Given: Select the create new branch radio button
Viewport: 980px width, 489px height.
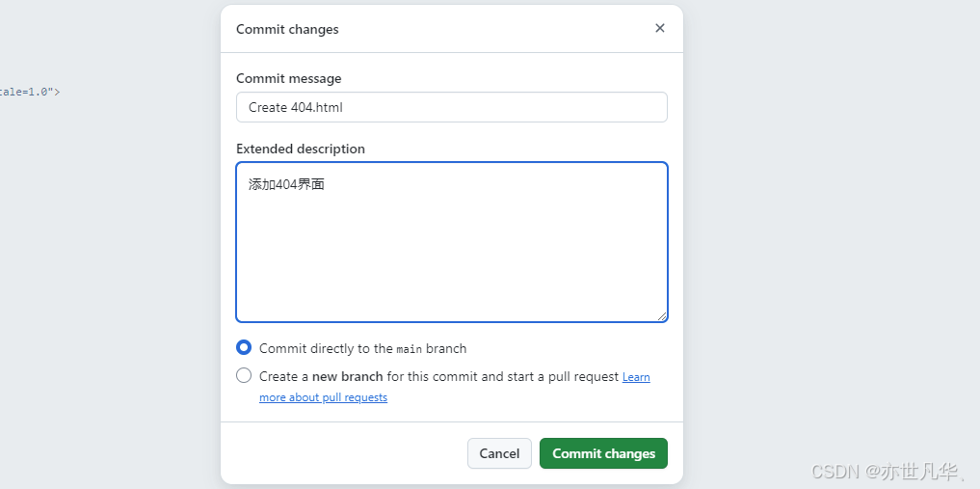Looking at the screenshot, I should coord(244,375).
